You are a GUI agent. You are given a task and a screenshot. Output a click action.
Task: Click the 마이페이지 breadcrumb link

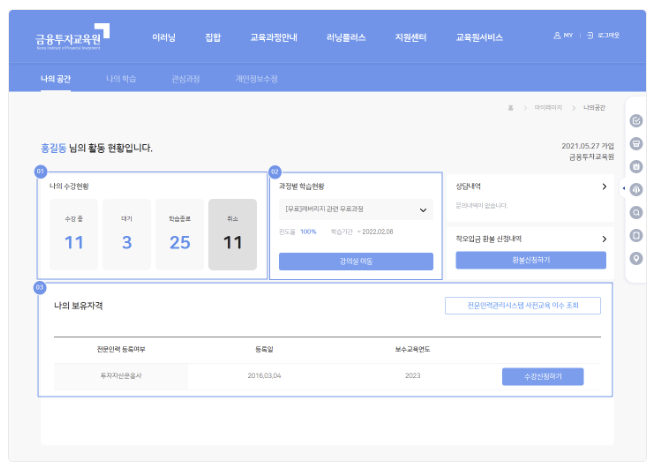click(x=548, y=108)
